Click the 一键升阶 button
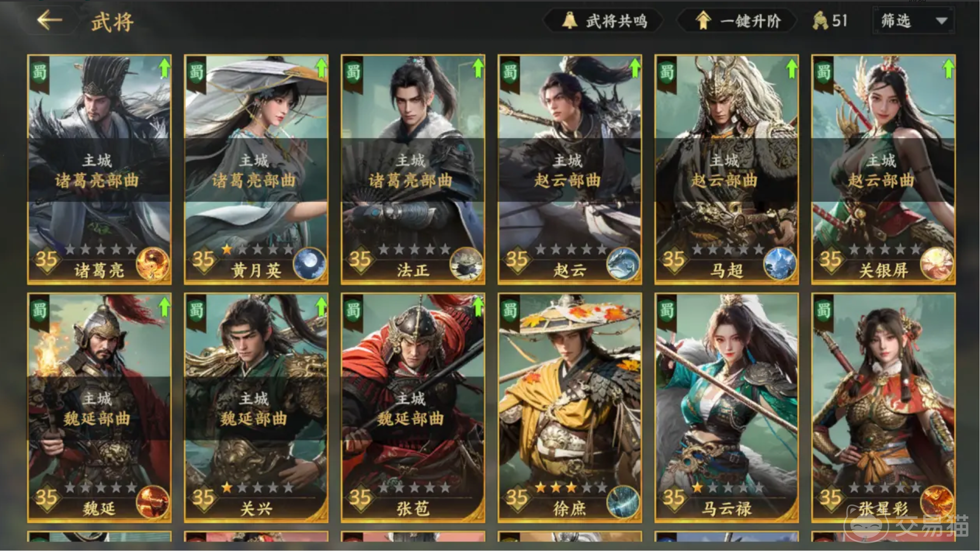This screenshot has height=551, width=980. [x=737, y=21]
